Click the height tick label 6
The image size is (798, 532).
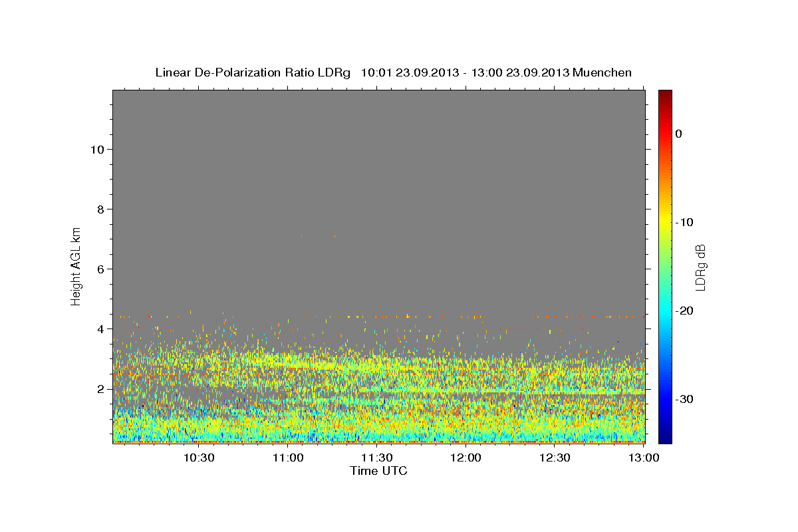coord(102,269)
